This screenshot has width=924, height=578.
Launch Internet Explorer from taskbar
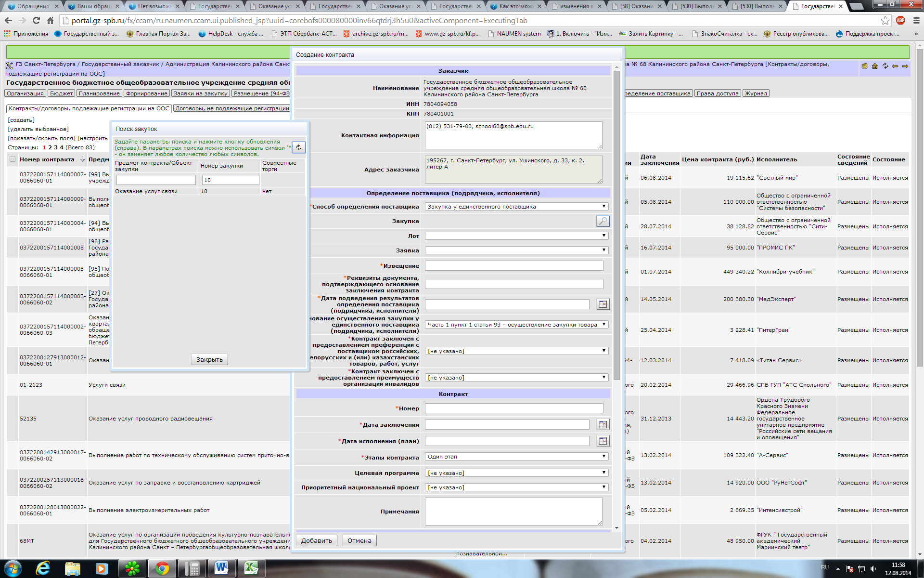43,568
